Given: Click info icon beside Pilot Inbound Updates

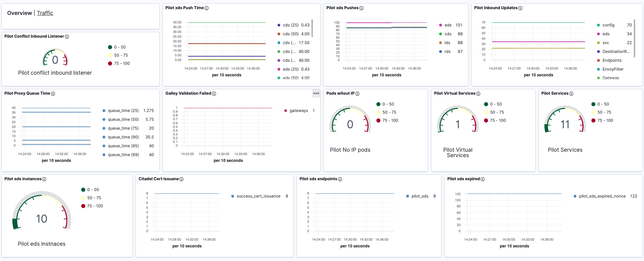Looking at the screenshot, I should click(520, 8).
